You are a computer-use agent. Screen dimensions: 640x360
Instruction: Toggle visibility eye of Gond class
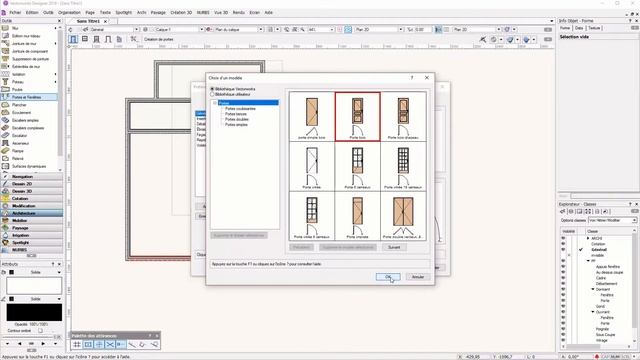[563, 306]
